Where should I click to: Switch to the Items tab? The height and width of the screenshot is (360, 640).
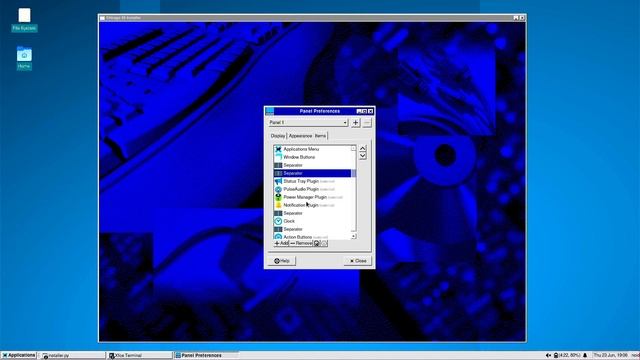(320, 136)
